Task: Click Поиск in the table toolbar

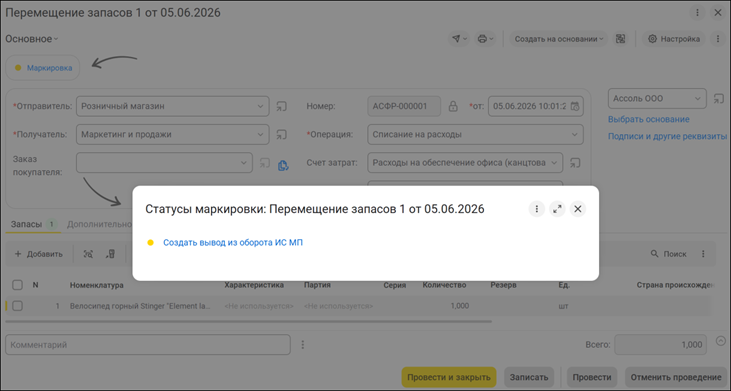Action: click(669, 254)
